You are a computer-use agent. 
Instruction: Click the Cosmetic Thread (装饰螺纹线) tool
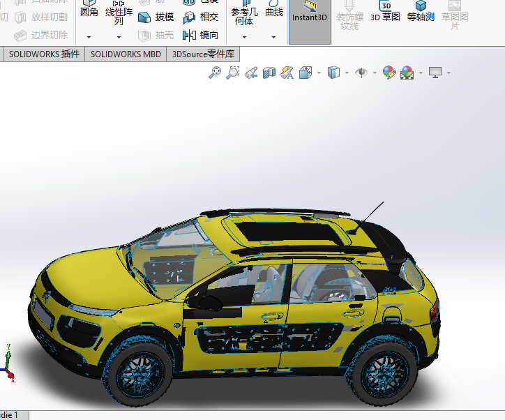pyautogui.click(x=349, y=15)
